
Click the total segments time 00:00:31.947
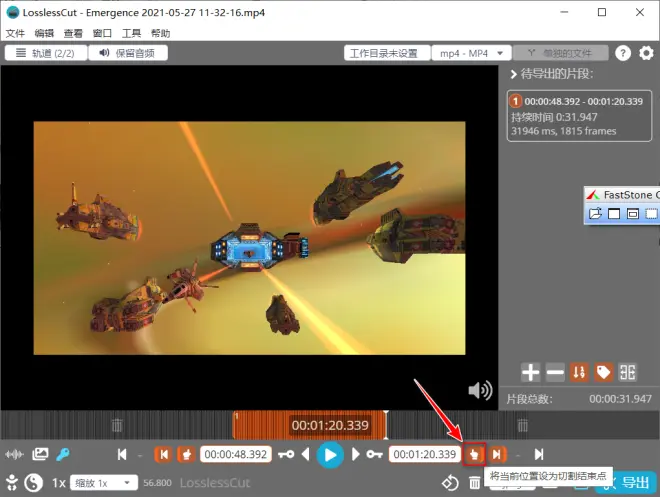(x=620, y=399)
